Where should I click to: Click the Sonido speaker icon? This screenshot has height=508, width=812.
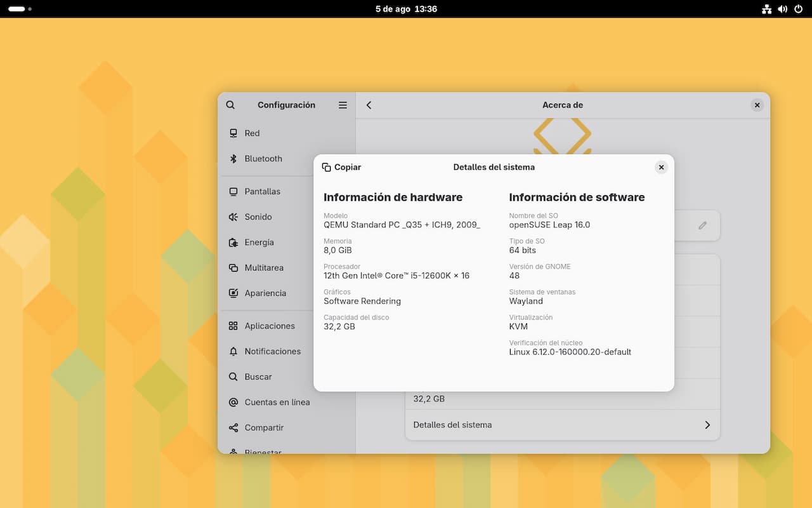coord(233,217)
